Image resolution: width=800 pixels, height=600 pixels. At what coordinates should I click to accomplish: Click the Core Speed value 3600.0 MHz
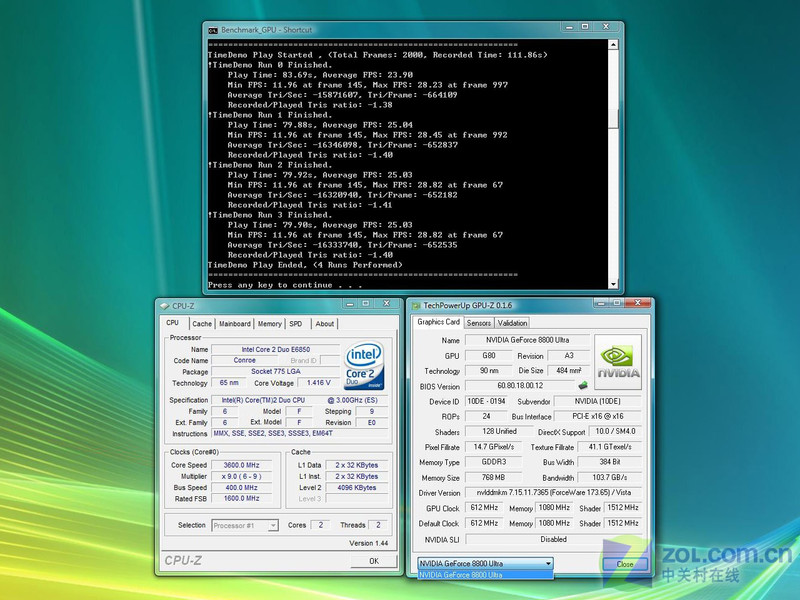coord(241,465)
